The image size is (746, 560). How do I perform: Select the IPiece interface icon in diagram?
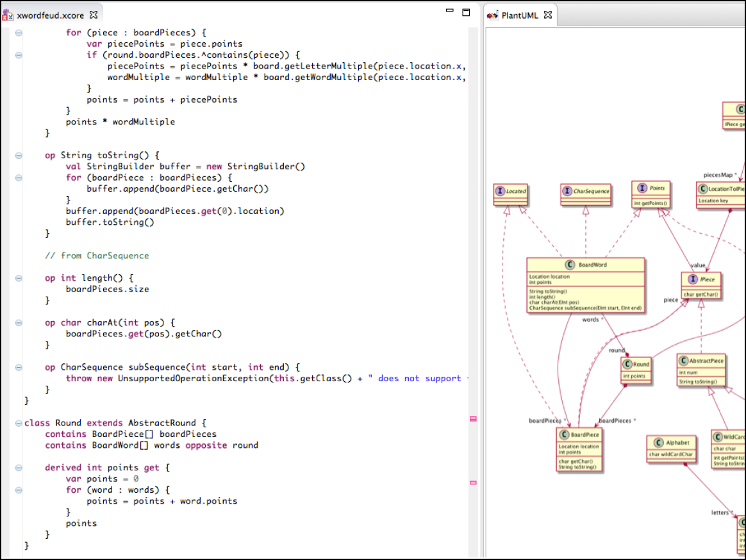pyautogui.click(x=693, y=279)
